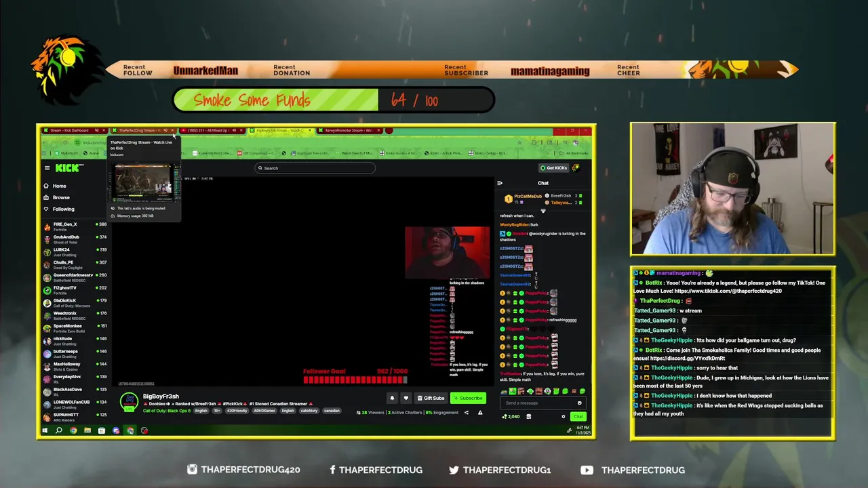The height and width of the screenshot is (488, 868).
Task: Open GlaDiokIcK channel in sidebar
Action: pyautogui.click(x=75, y=302)
